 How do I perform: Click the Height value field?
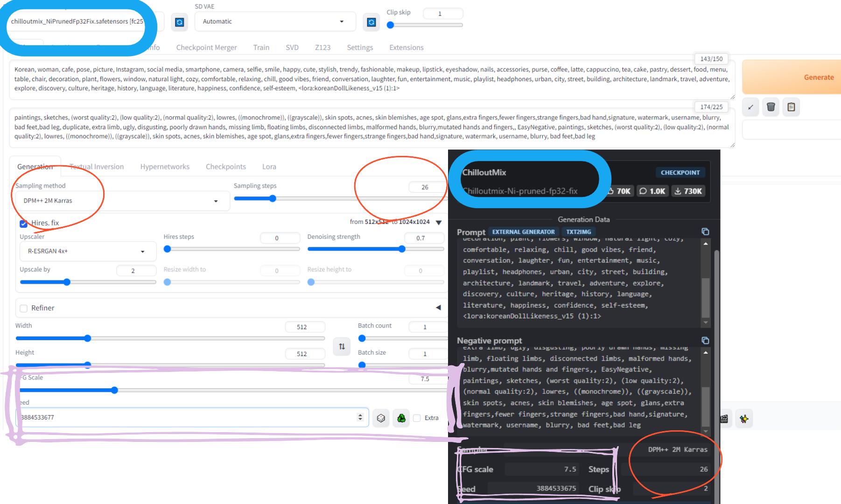point(305,354)
